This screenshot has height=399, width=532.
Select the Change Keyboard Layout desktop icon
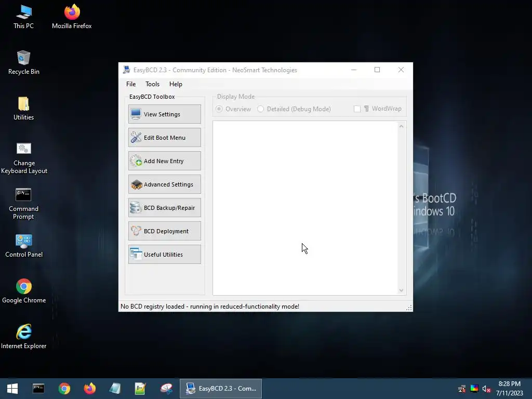pos(24,158)
